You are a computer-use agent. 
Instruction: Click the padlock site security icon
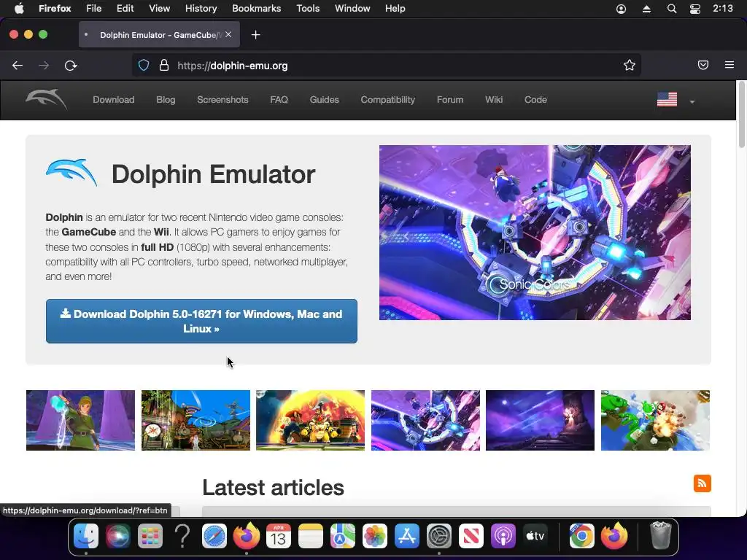pos(164,65)
